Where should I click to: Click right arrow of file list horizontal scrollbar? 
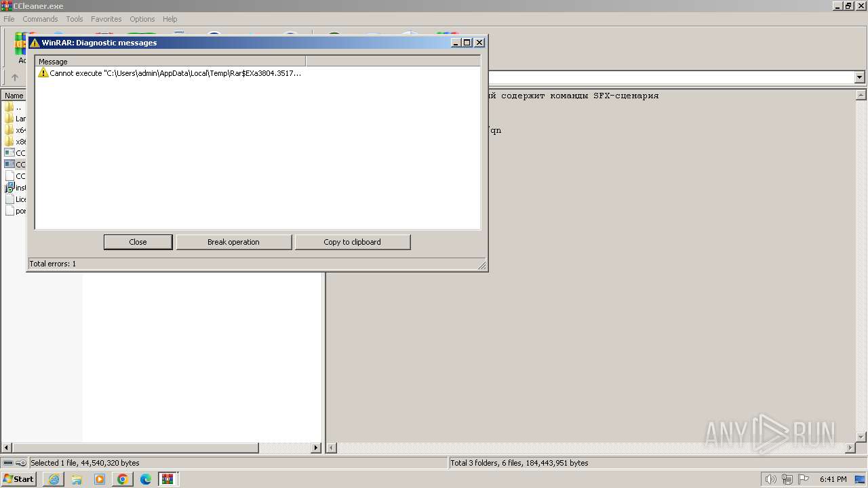(x=315, y=448)
